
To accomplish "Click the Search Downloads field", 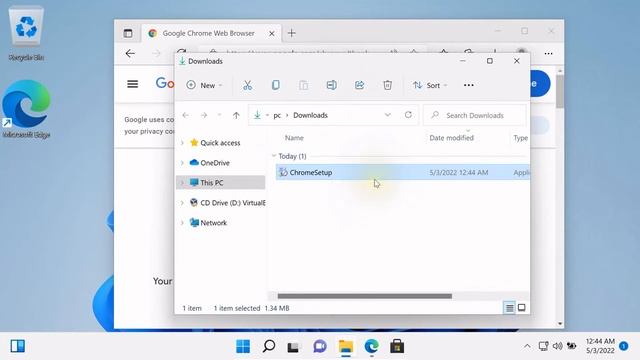I will click(x=475, y=115).
